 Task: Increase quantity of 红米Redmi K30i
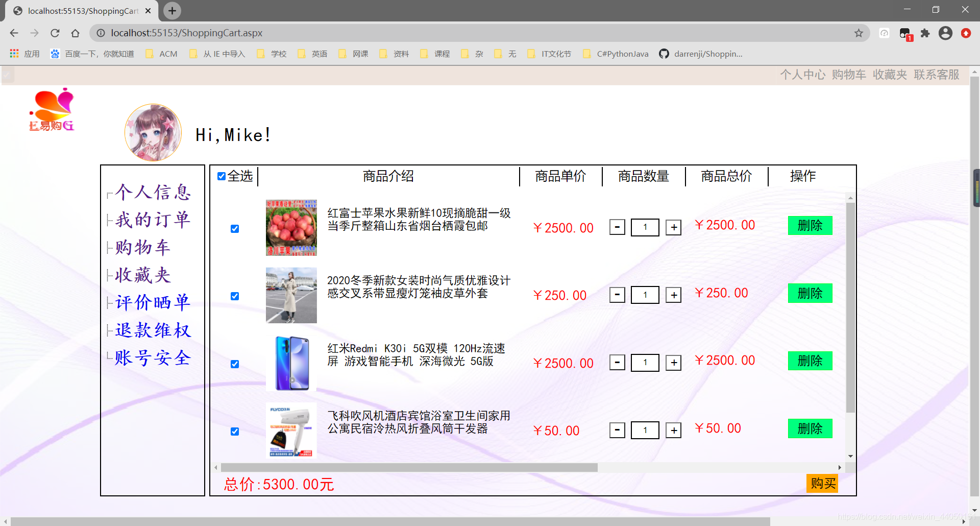674,363
